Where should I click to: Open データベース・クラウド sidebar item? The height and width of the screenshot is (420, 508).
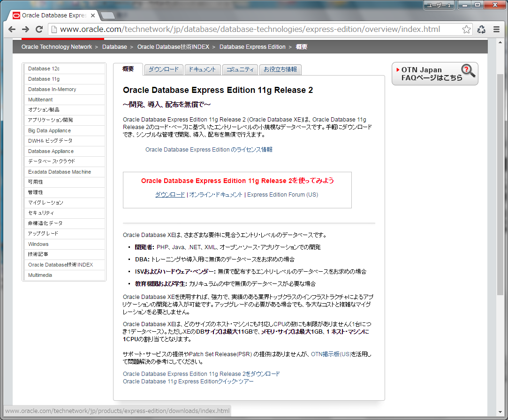click(65, 161)
